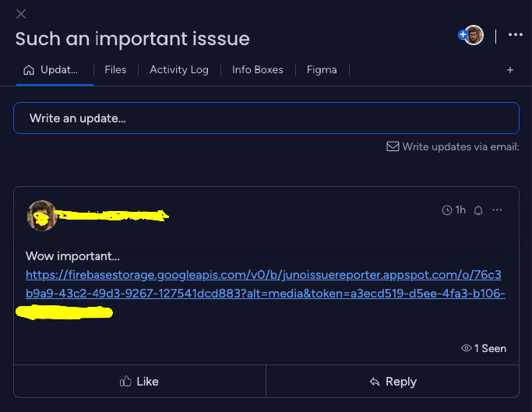Open the update post's three-dot menu

tap(497, 210)
